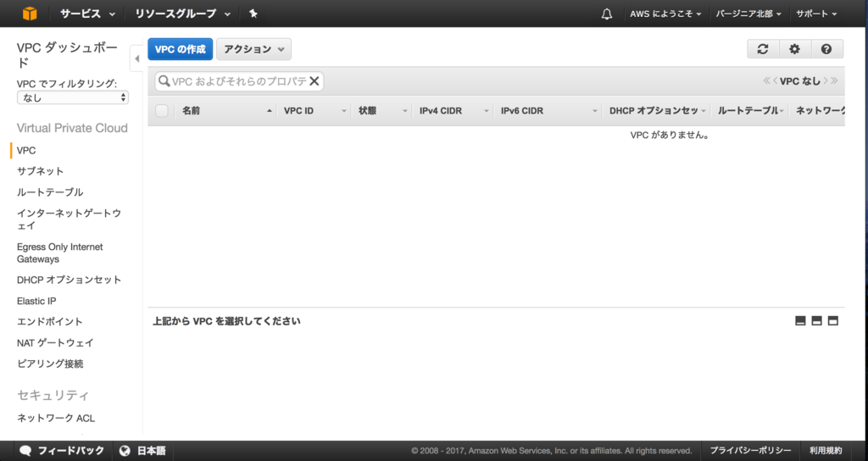Open VPC ダッシュボード link
The width and height of the screenshot is (868, 461).
coord(67,55)
